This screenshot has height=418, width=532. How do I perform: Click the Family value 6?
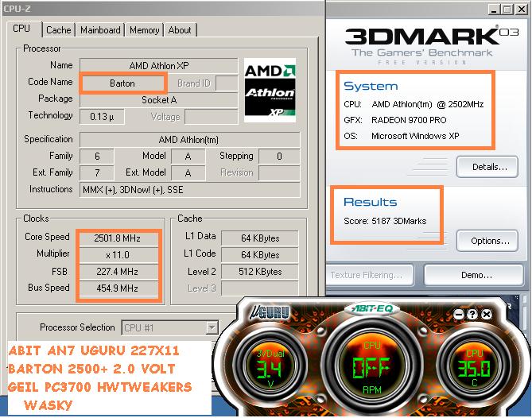(x=97, y=157)
